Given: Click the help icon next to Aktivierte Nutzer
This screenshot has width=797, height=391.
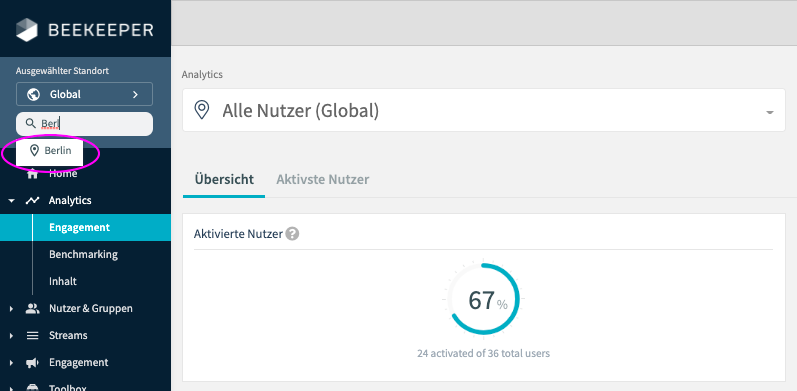Looking at the screenshot, I should tap(292, 234).
